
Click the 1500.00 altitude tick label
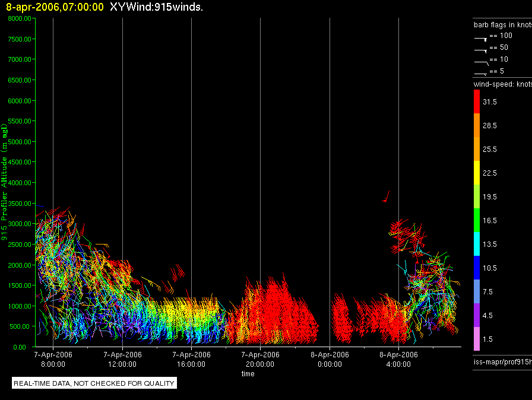20,285
